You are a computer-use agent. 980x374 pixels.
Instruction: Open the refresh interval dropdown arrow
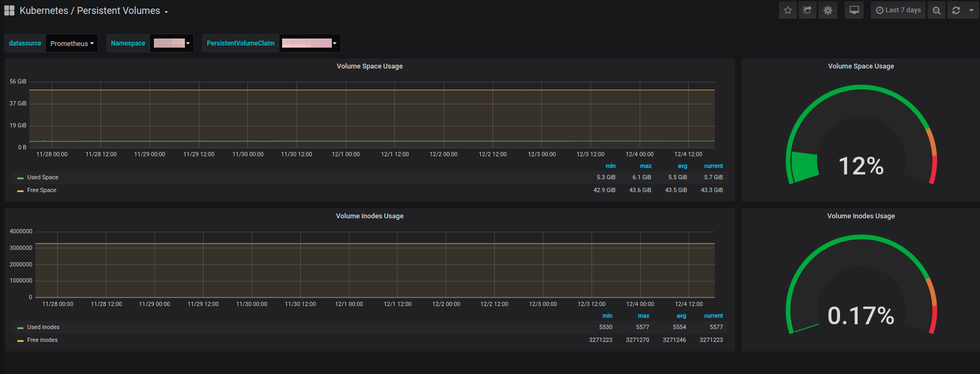971,10
